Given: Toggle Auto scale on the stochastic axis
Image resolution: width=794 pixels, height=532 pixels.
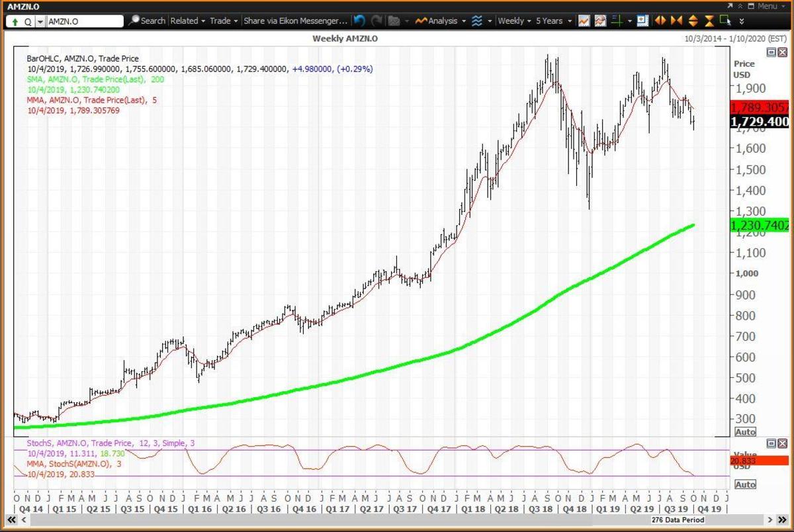Looking at the screenshot, I should coord(745,484).
